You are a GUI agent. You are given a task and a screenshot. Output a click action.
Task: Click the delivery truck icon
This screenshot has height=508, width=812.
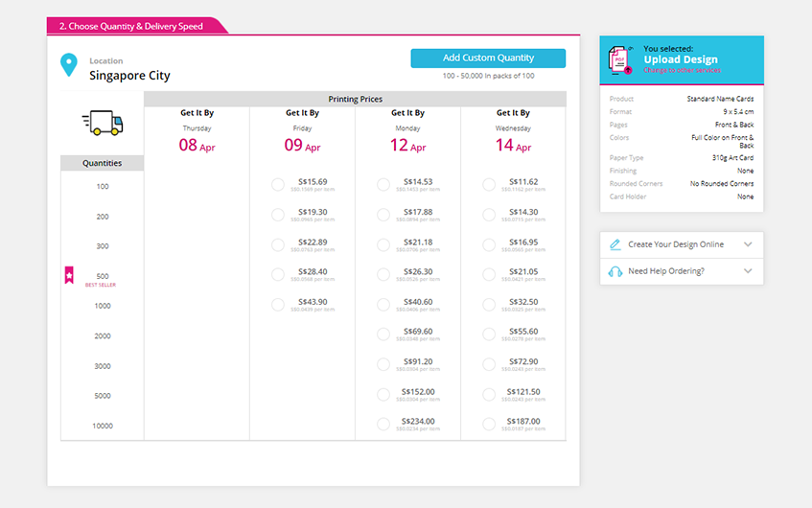(102, 123)
